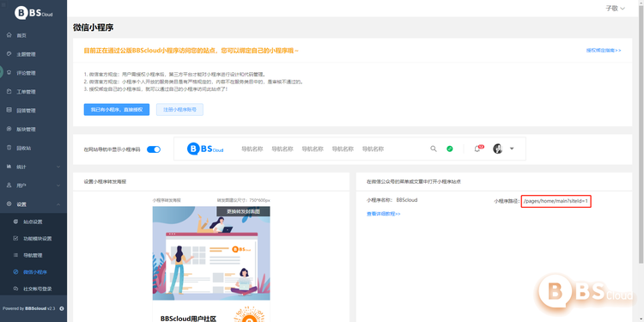This screenshot has width=644, height=322.
Task: Click the search magnifier in the navigation preview
Action: coord(434,149)
